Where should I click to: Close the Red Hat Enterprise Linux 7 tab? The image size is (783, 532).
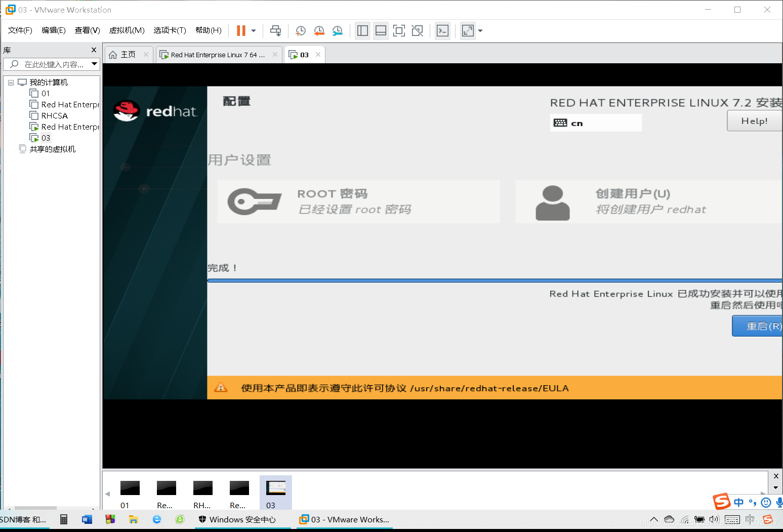(275, 55)
